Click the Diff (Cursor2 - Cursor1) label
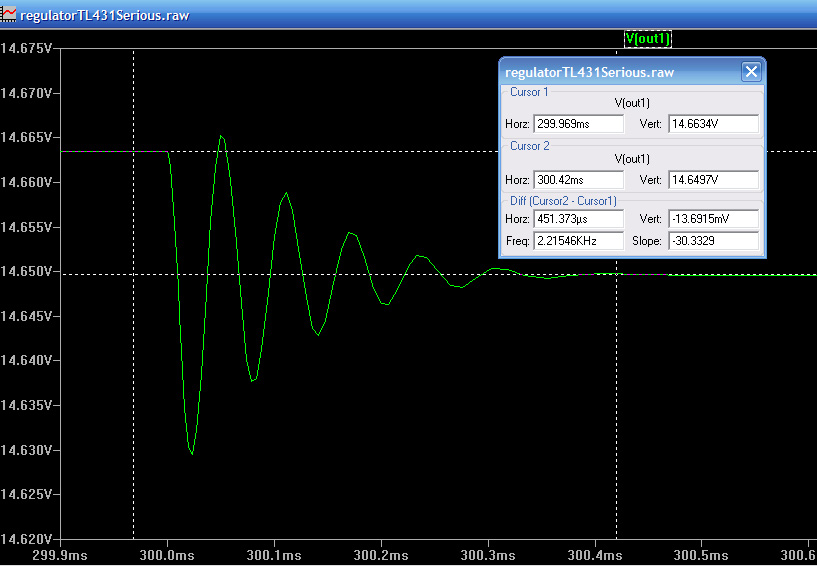This screenshot has width=817, height=566. [x=563, y=201]
